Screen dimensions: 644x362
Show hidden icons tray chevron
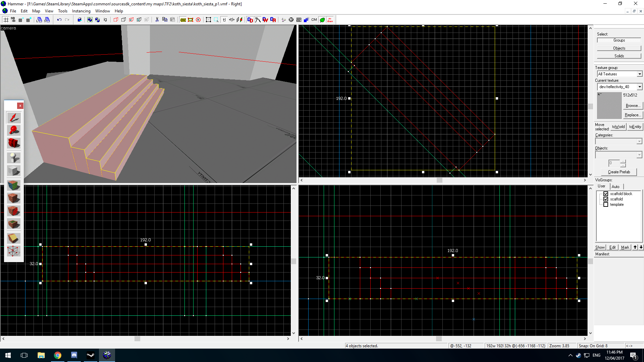(570, 355)
